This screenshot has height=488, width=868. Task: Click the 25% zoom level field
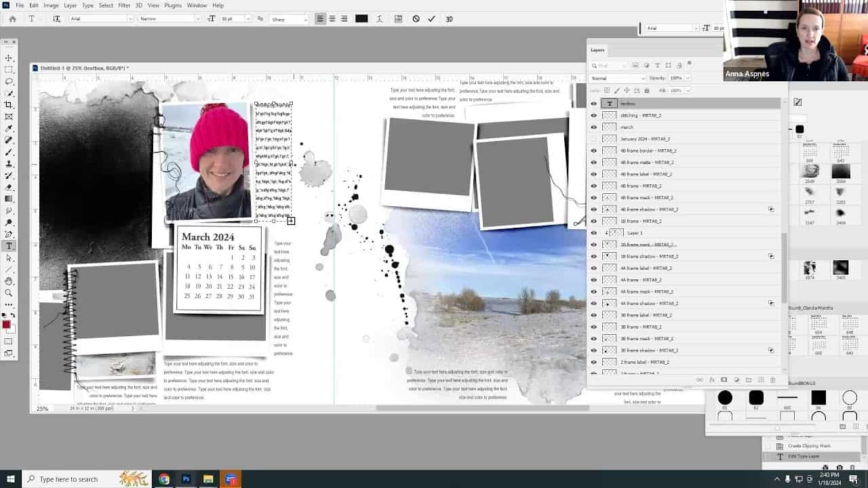coord(42,409)
